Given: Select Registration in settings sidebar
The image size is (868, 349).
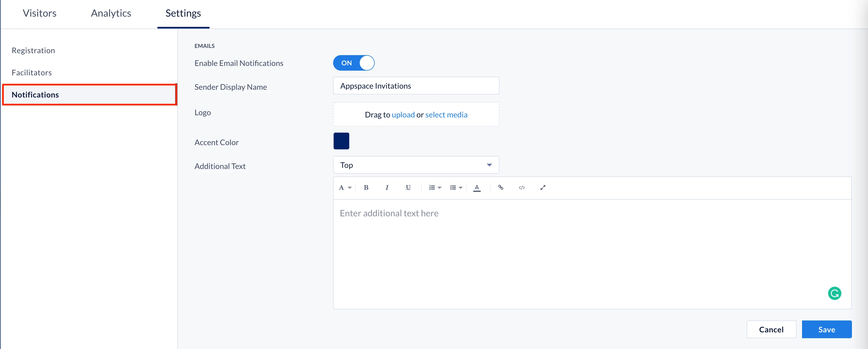Looking at the screenshot, I should (33, 50).
